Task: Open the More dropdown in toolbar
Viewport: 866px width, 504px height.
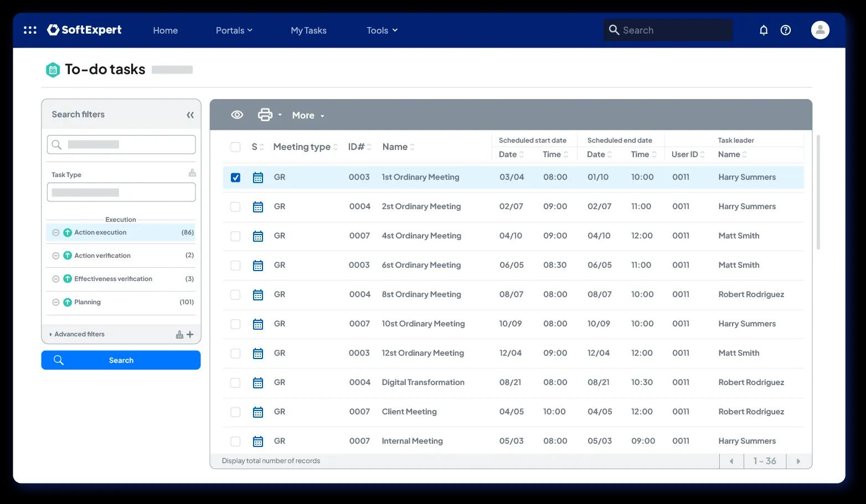Action: coord(308,115)
